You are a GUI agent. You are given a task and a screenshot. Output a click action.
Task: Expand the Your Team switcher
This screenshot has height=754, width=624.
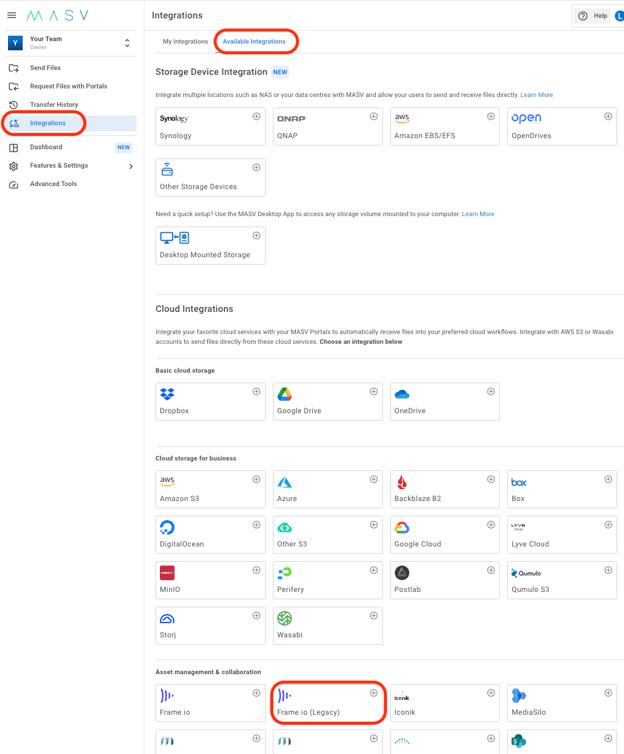[127, 43]
